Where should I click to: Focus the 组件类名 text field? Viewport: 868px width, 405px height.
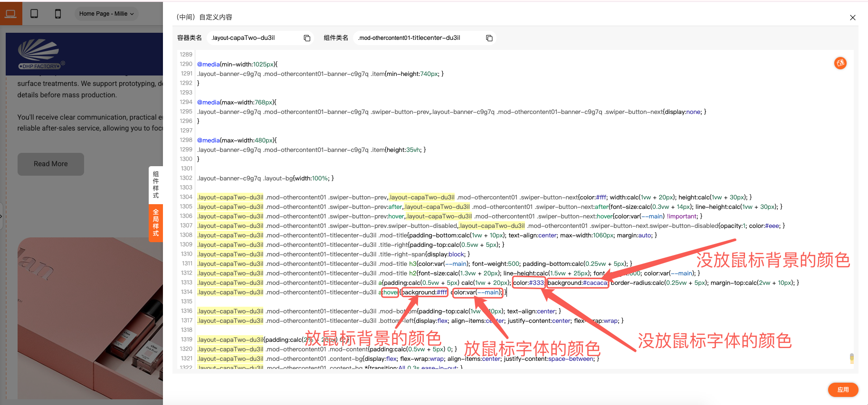pyautogui.click(x=418, y=38)
